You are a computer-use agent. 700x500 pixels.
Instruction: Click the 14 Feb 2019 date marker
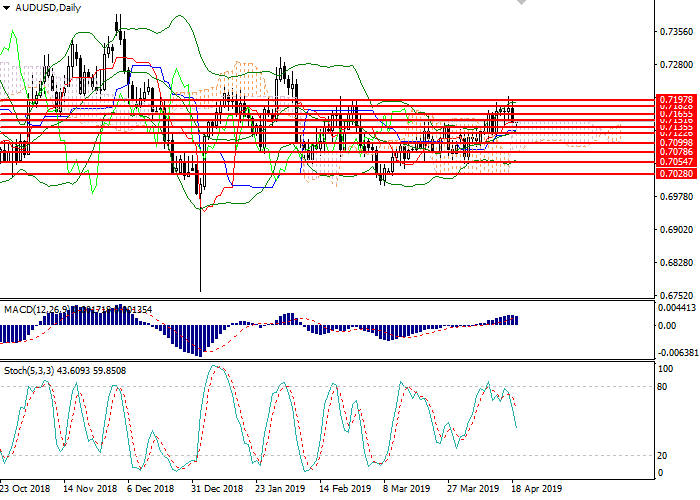(343, 490)
